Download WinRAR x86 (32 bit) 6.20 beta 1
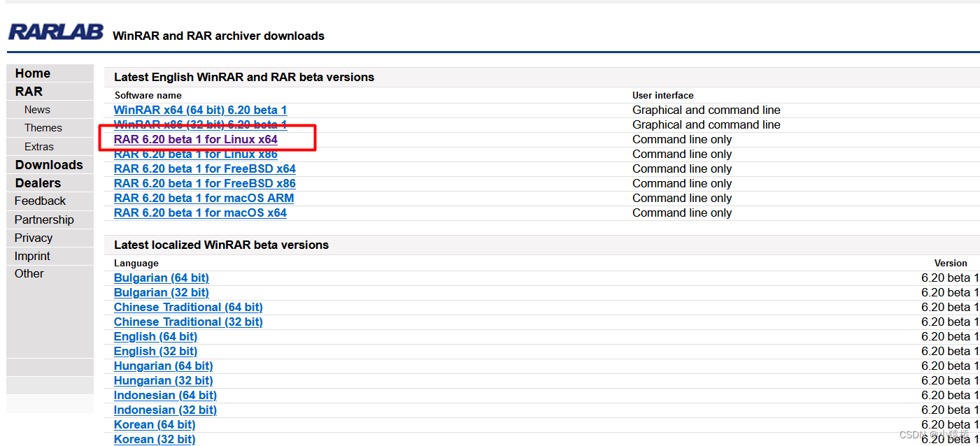 point(200,125)
